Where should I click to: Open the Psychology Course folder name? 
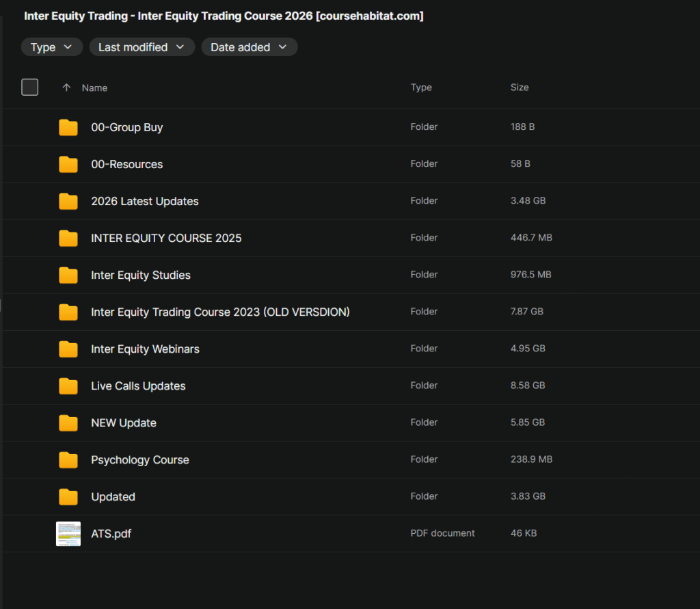click(139, 460)
